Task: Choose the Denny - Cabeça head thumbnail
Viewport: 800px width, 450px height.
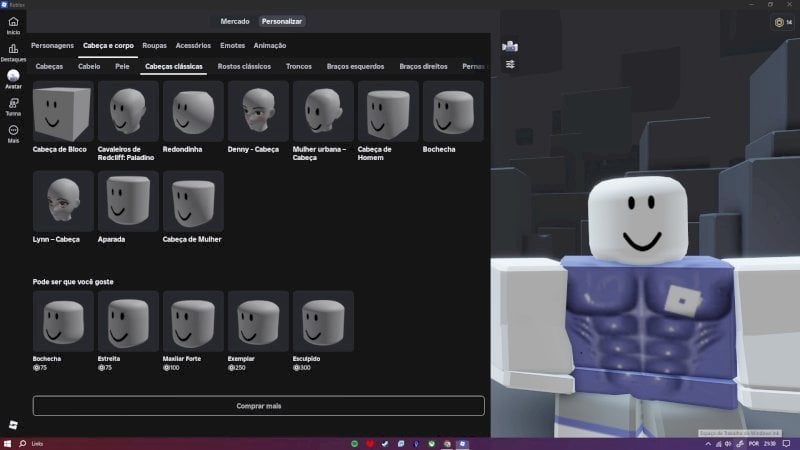Action: click(258, 111)
